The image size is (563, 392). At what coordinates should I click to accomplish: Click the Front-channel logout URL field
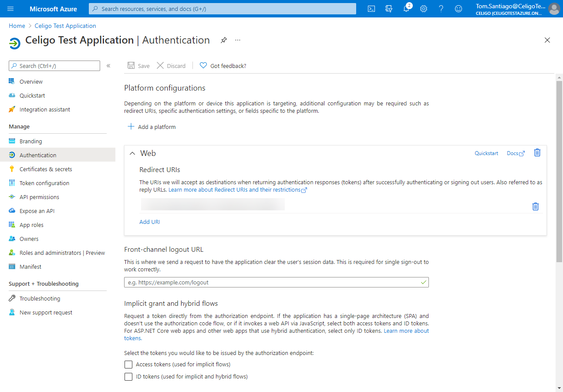point(272,282)
